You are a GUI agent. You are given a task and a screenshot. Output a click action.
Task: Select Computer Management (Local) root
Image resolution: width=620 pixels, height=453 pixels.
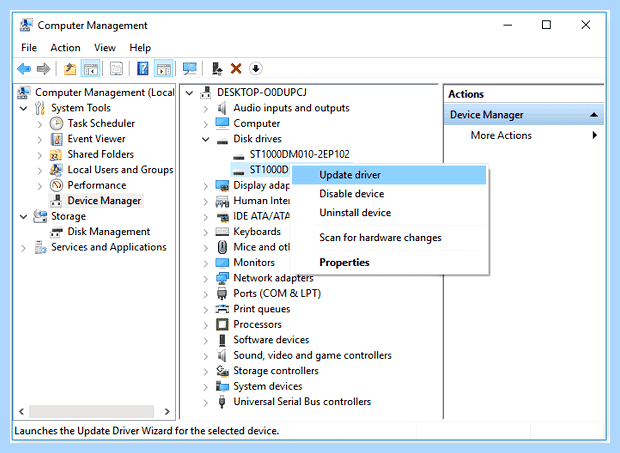click(104, 92)
